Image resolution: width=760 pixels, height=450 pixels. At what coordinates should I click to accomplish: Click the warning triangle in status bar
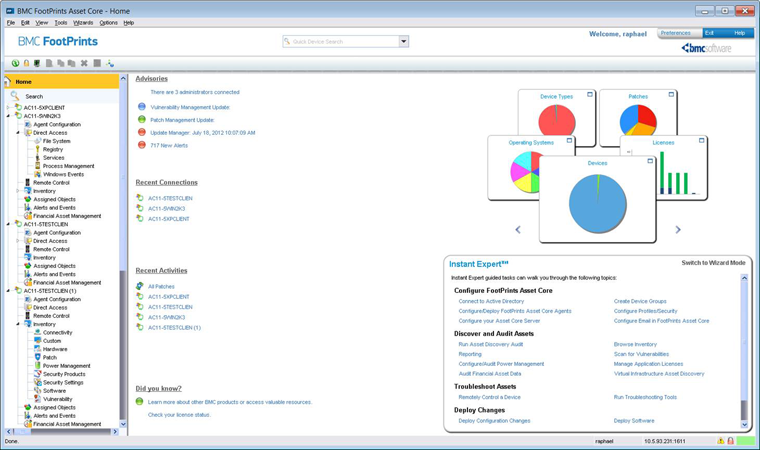pyautogui.click(x=721, y=441)
